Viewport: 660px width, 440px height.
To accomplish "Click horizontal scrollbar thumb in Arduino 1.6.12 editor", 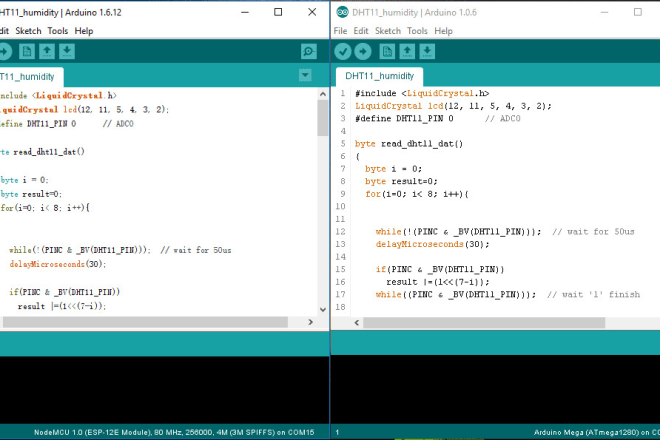I will pos(145,322).
